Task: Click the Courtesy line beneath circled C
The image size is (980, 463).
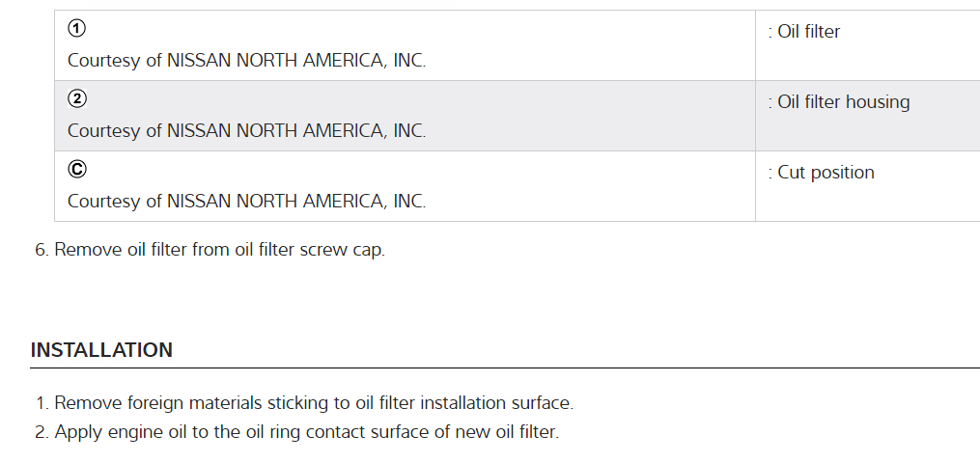Action: (x=246, y=201)
